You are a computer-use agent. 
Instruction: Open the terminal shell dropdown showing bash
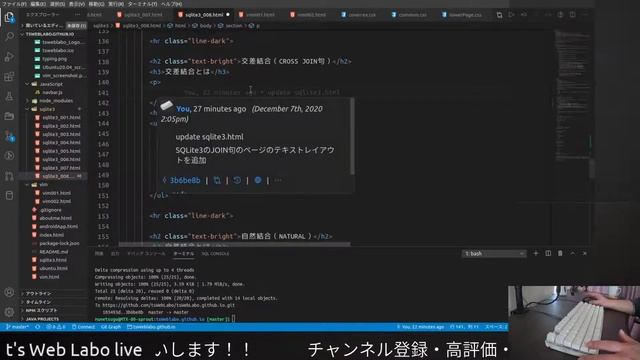(494, 253)
